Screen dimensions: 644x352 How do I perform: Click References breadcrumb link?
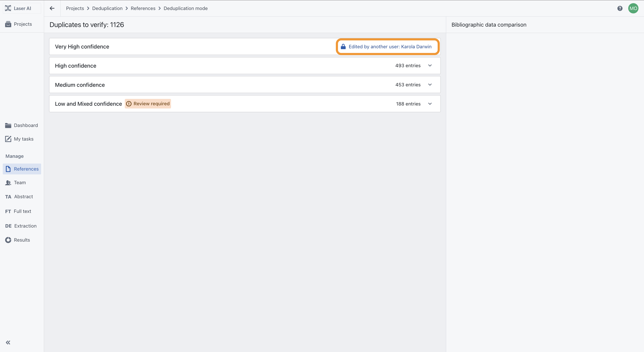point(143,8)
